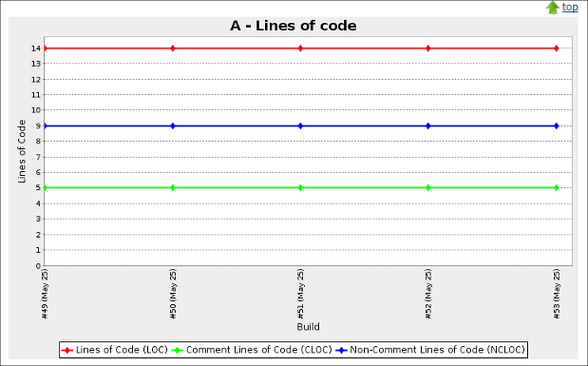The image size is (588, 366).
Task: Click the green CLOC data point at build #53
Action: [556, 187]
